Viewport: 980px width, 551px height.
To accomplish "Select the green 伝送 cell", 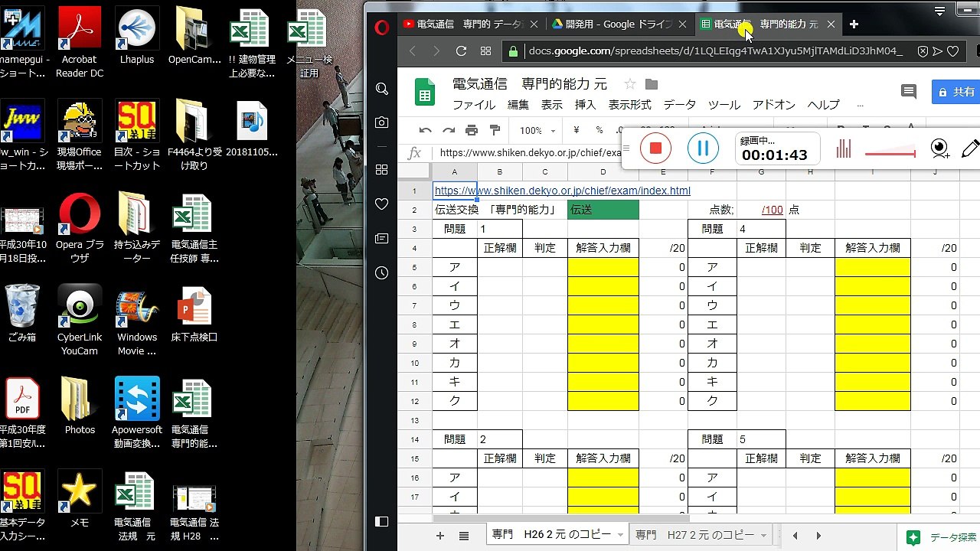I will (603, 210).
